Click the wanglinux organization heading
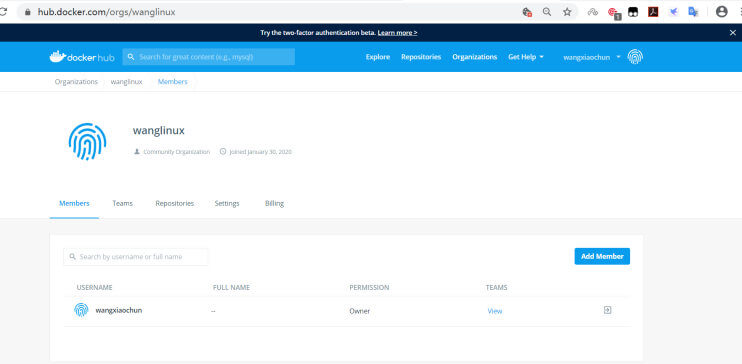Screen dimensions: 742x364 tap(159, 131)
